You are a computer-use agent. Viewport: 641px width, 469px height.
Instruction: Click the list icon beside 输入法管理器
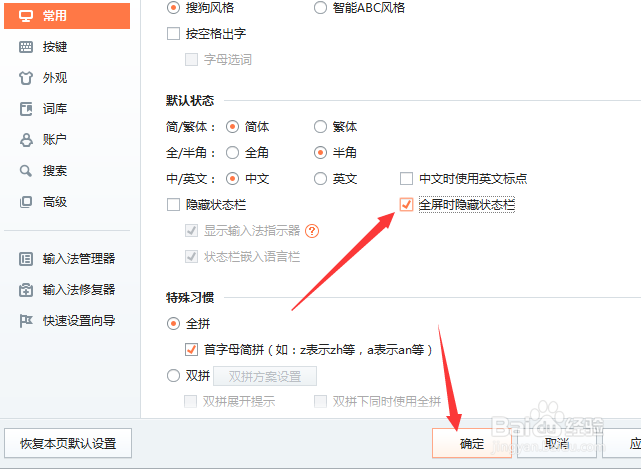pyautogui.click(x=26, y=259)
